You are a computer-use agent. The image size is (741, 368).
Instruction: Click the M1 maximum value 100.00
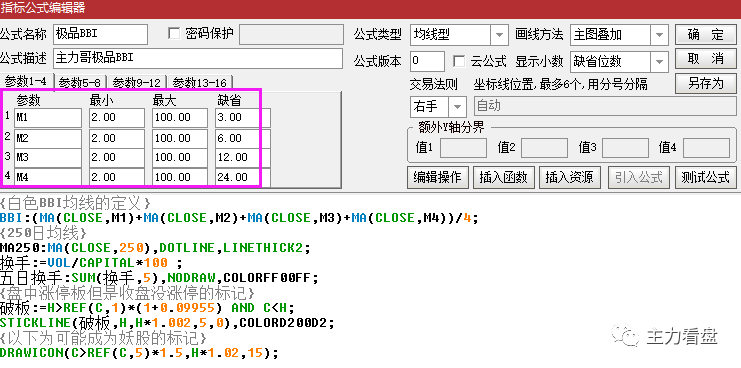180,118
